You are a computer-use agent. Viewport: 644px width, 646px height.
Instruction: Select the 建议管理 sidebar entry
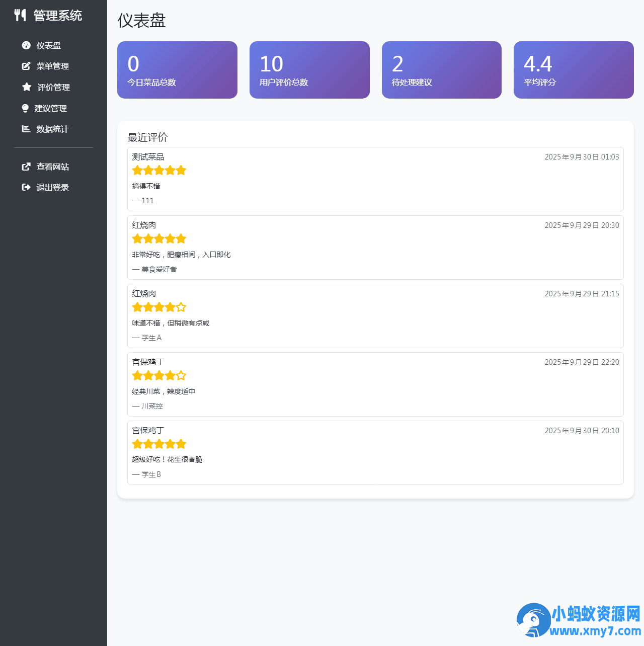(50, 108)
